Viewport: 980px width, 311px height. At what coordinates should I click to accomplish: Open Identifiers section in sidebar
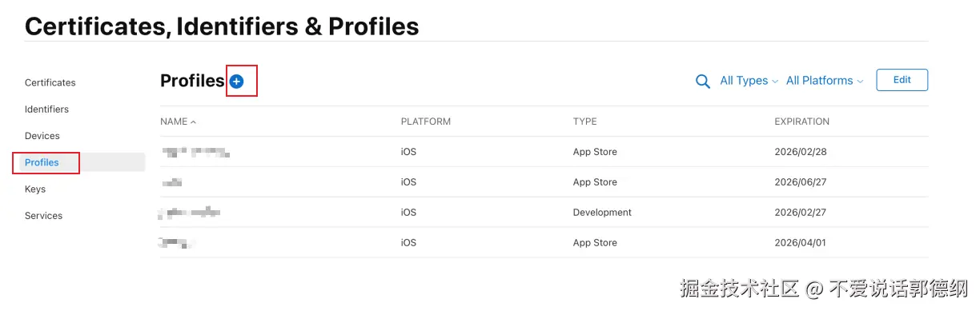pos(46,110)
